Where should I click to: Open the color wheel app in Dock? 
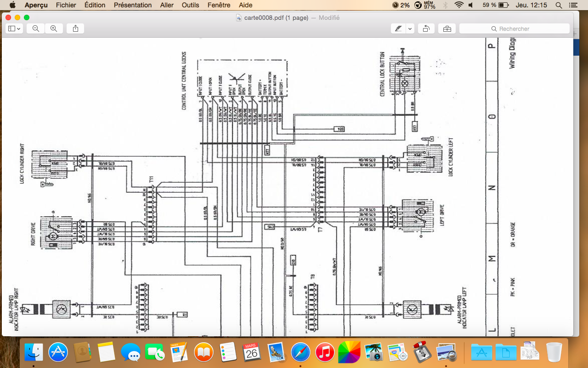350,353
